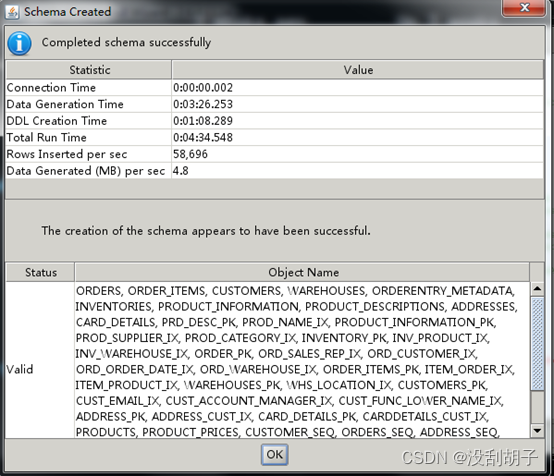Select the Statistic column header
The width and height of the screenshot is (554, 476).
pyautogui.click(x=89, y=70)
